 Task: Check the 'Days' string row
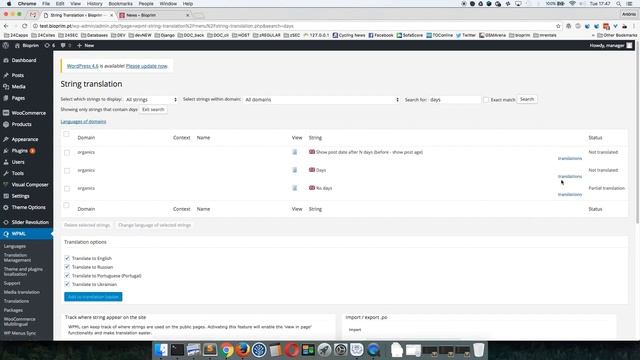pyautogui.click(x=67, y=171)
